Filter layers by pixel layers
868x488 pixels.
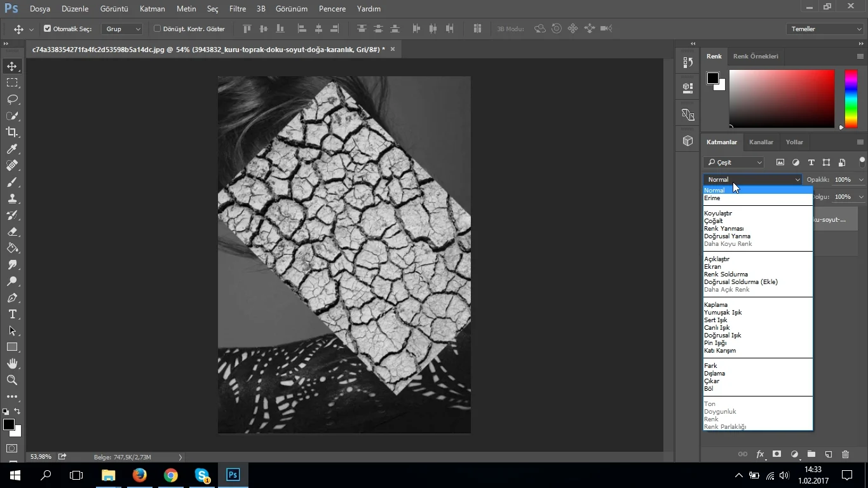[x=780, y=163]
